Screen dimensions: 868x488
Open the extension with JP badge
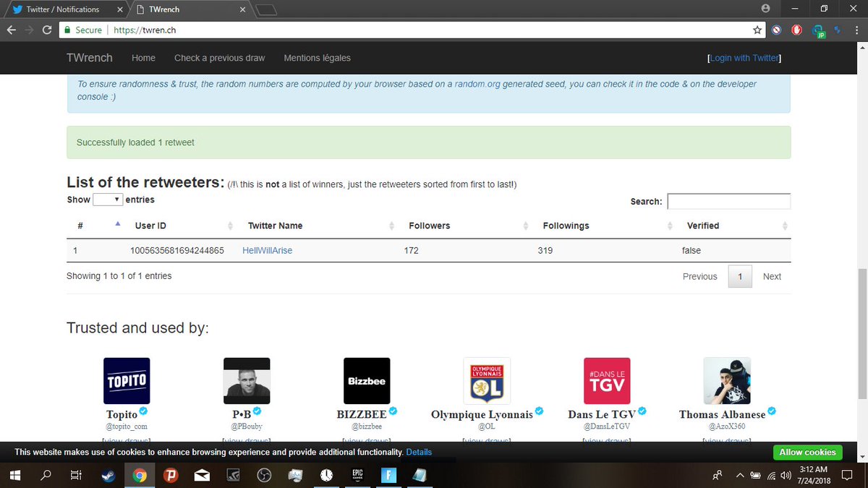click(x=818, y=31)
